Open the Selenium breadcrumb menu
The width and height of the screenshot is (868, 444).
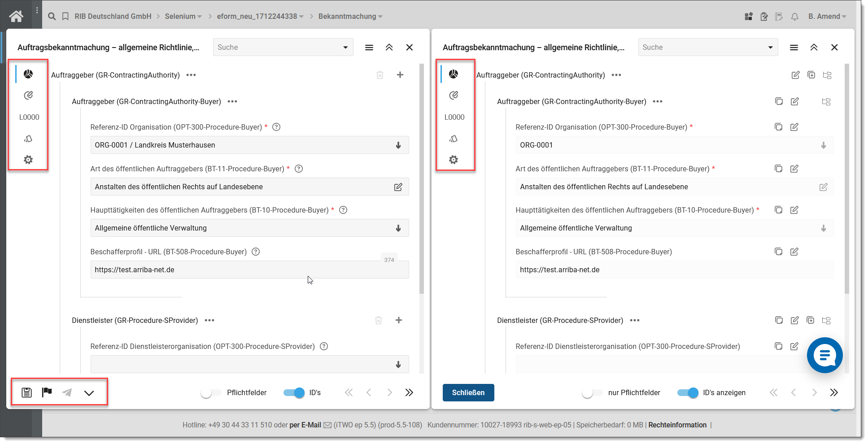(x=183, y=17)
